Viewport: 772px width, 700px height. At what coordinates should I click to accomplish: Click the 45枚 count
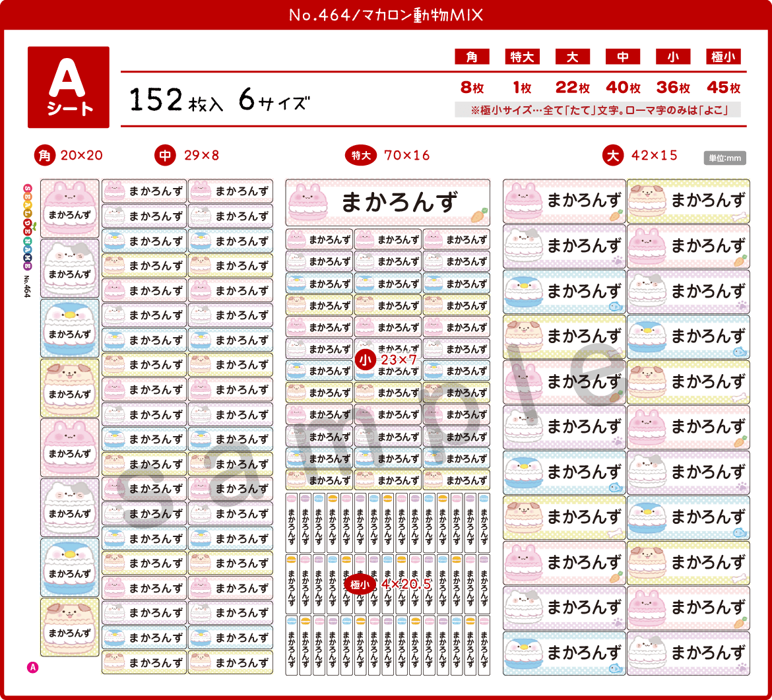coord(723,88)
